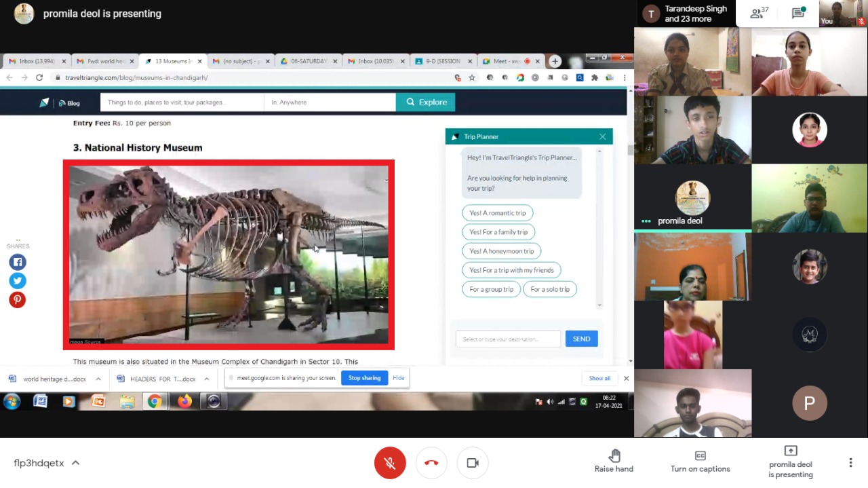Share page via Pinterest icon

18,299
